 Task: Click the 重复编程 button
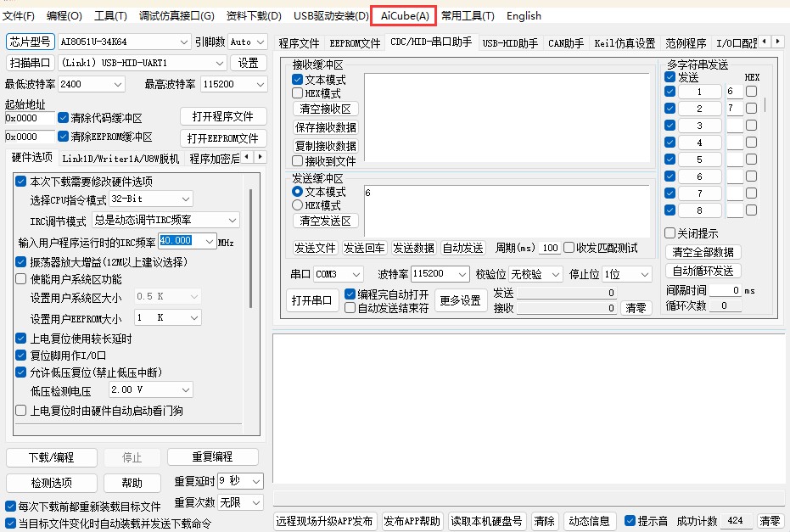point(213,457)
